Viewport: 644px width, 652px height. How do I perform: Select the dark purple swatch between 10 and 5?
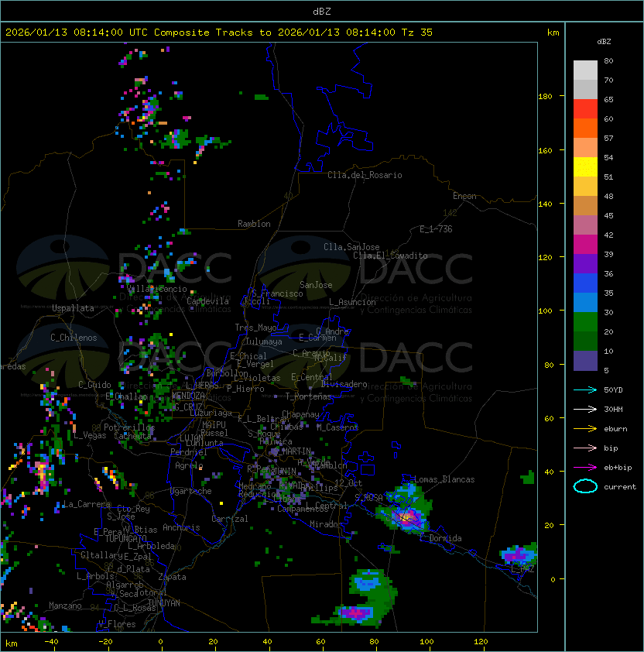click(x=585, y=361)
